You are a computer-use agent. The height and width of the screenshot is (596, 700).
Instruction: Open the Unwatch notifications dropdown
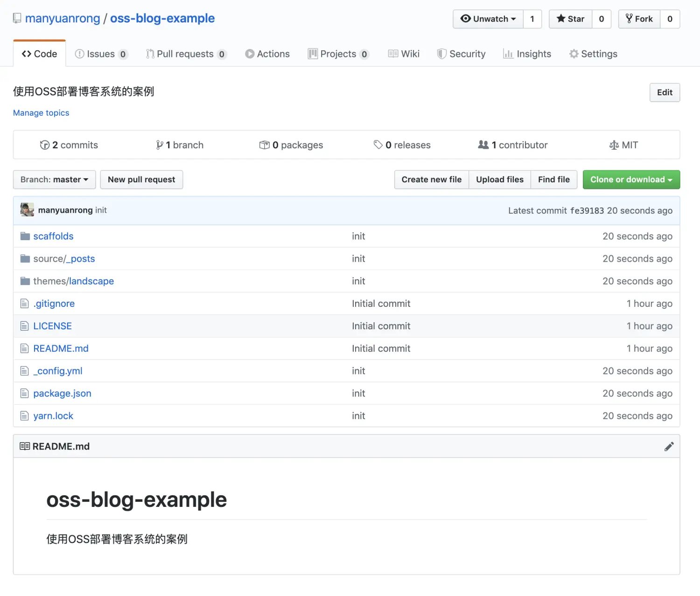[488, 19]
